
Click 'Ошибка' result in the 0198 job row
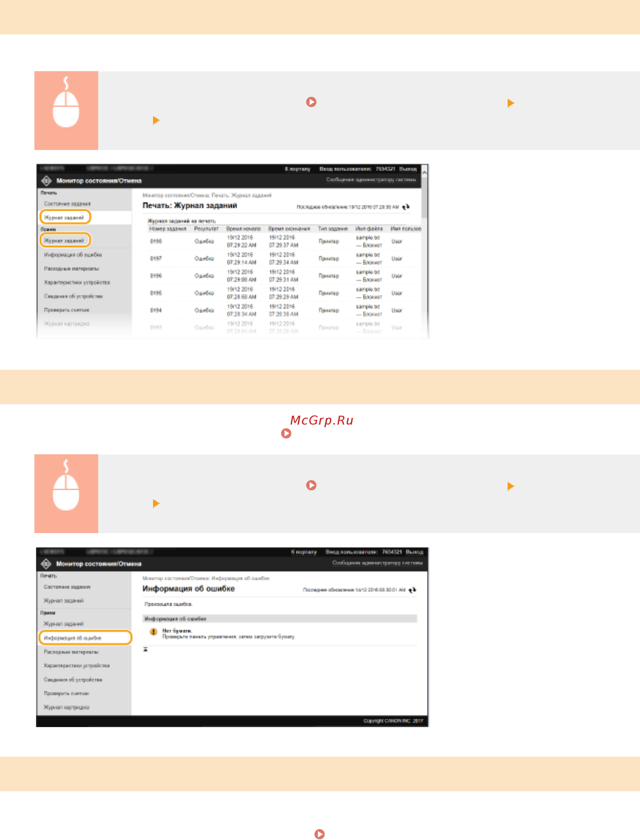pos(204,241)
